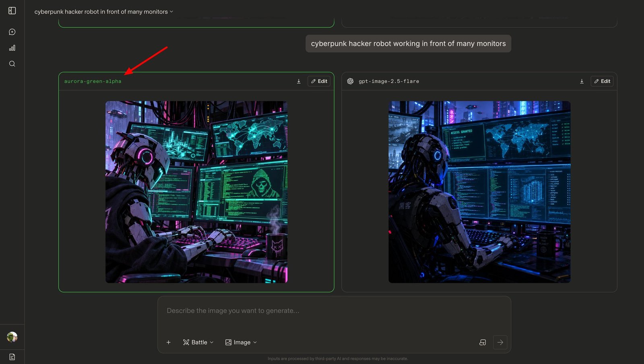Expand the Image modality dropdown
The width and height of the screenshot is (644, 364).
[x=241, y=342]
